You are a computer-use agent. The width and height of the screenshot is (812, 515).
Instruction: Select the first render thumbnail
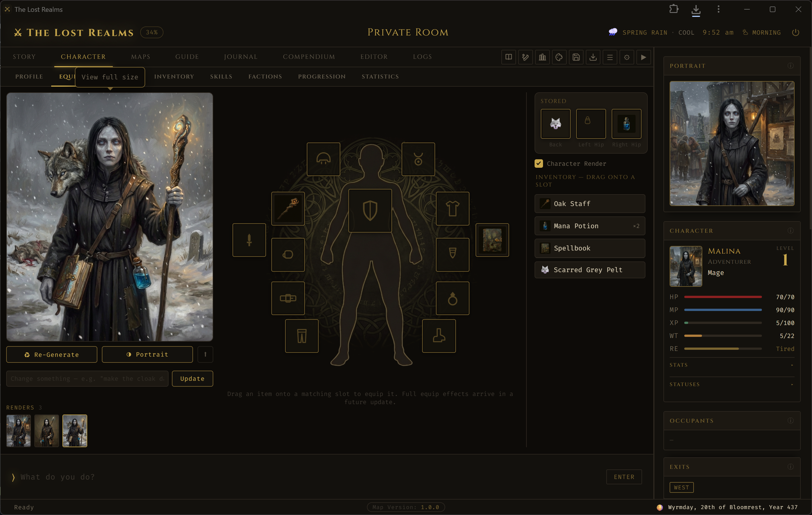[19, 431]
